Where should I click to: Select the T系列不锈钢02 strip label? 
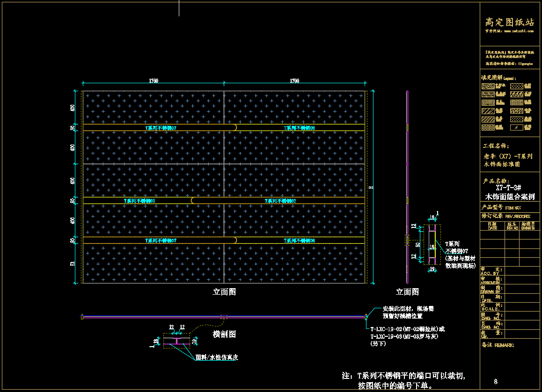coord(280,201)
